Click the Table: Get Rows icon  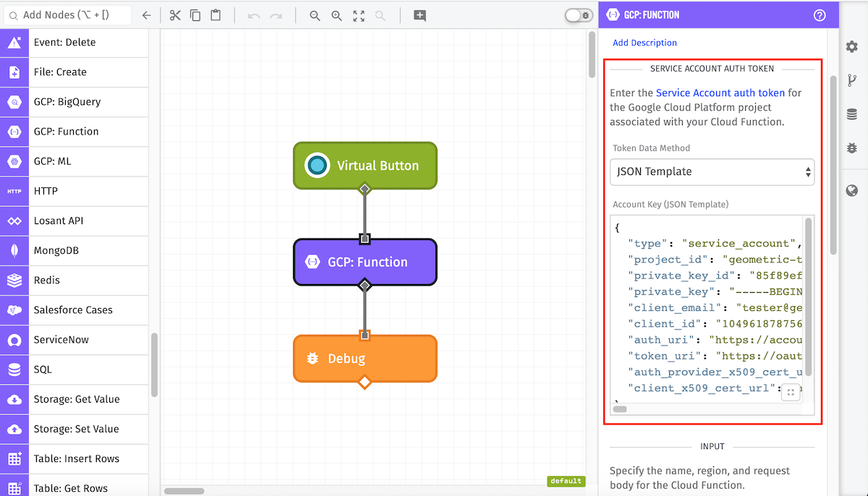[14, 485]
